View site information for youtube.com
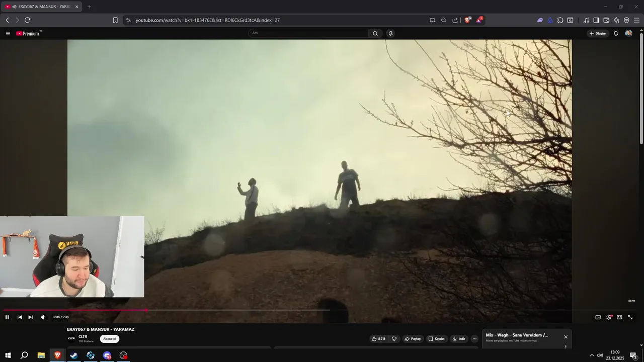Viewport: 644px width, 362px height. (128, 20)
